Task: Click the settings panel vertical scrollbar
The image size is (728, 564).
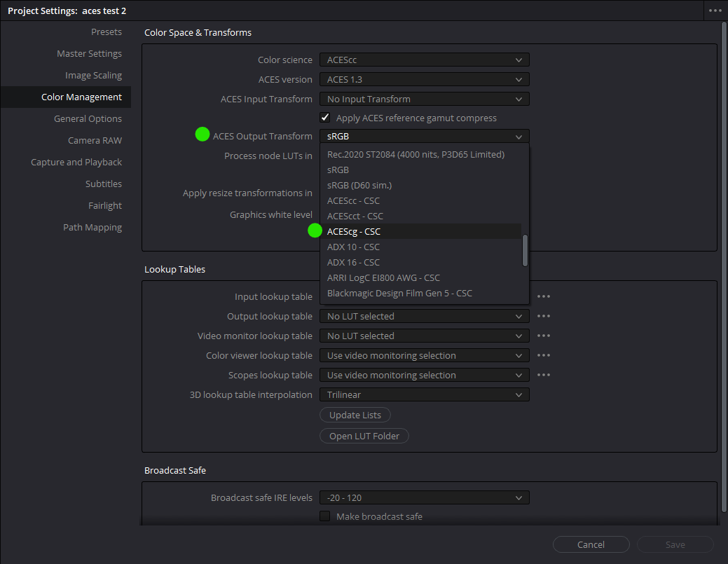Action: click(x=724, y=267)
